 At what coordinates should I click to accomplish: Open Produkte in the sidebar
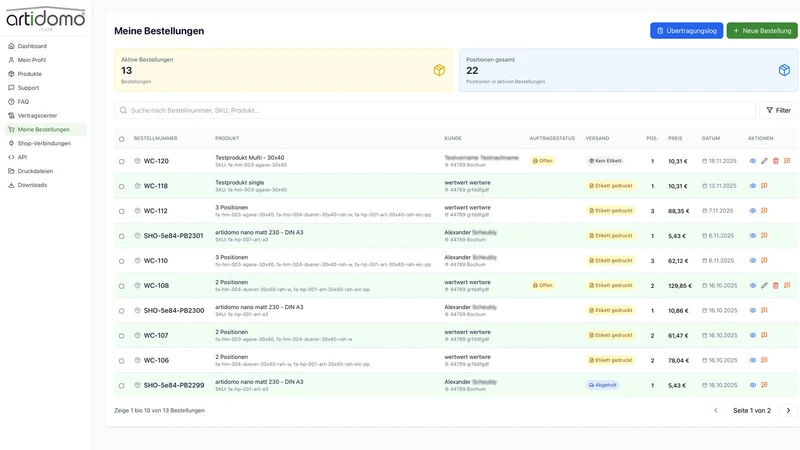pos(45,73)
